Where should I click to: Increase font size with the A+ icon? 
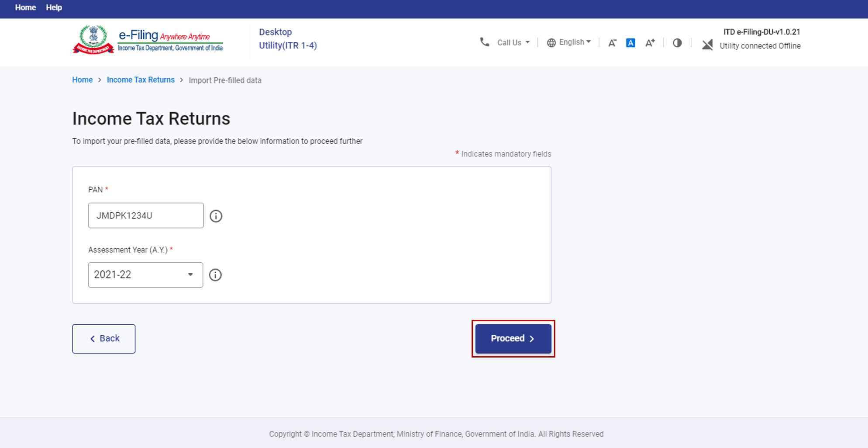tap(650, 43)
